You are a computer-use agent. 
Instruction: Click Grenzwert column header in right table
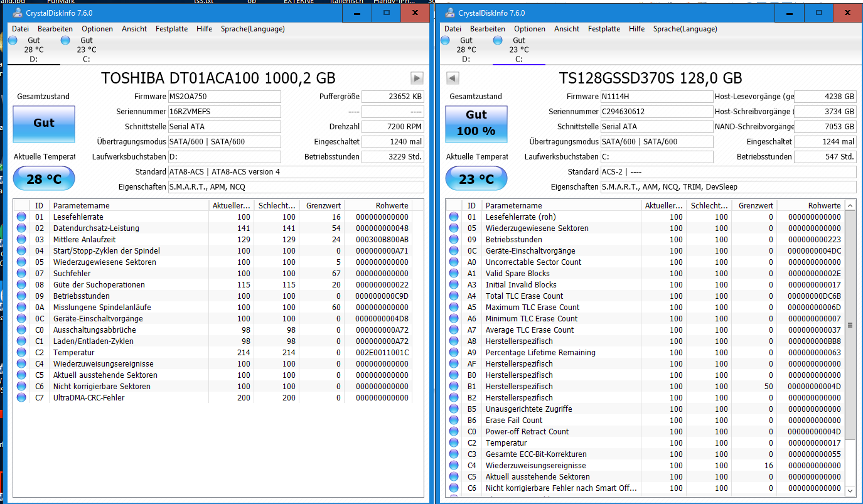coord(754,205)
